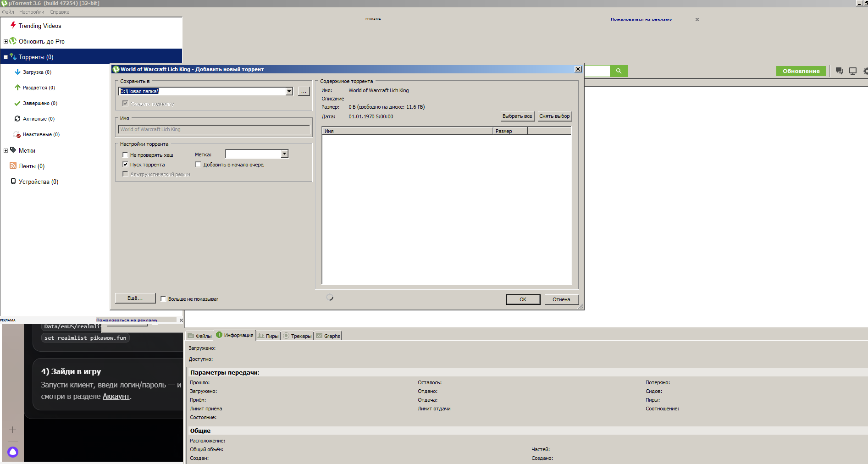868x464 pixels.
Task: Switch to the Информация tab
Action: tap(234, 335)
